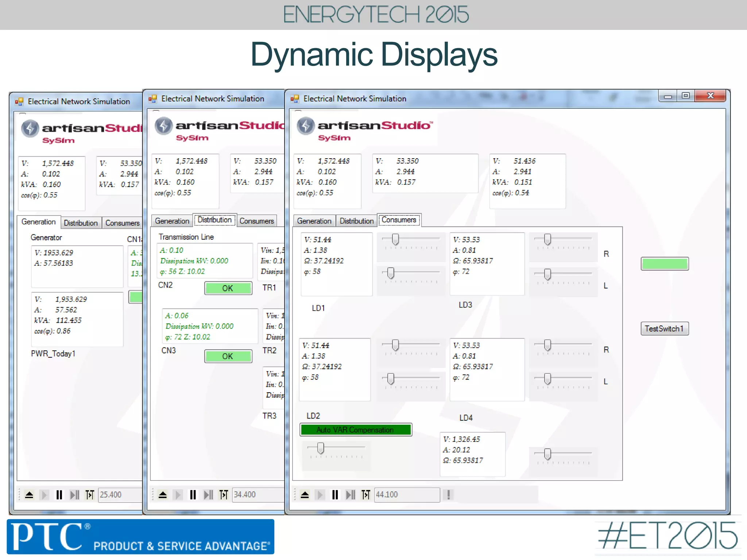Screen dimensions: 747x560
Task: Pause the simulation in the middle window
Action: pos(193,495)
